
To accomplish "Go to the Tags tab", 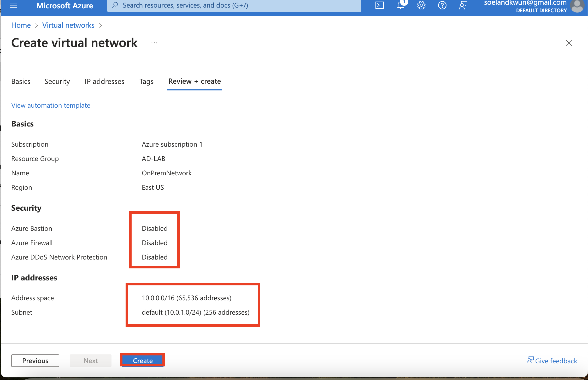I will [x=146, y=81].
